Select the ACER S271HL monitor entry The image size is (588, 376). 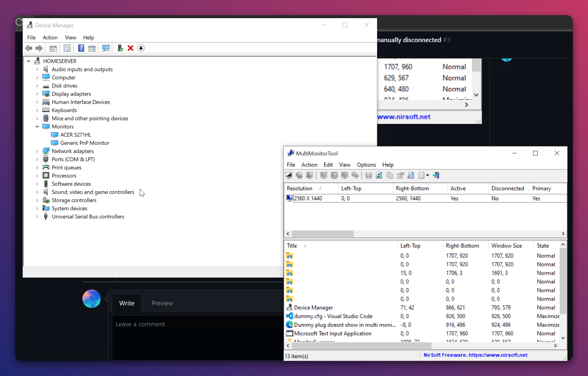75,135
